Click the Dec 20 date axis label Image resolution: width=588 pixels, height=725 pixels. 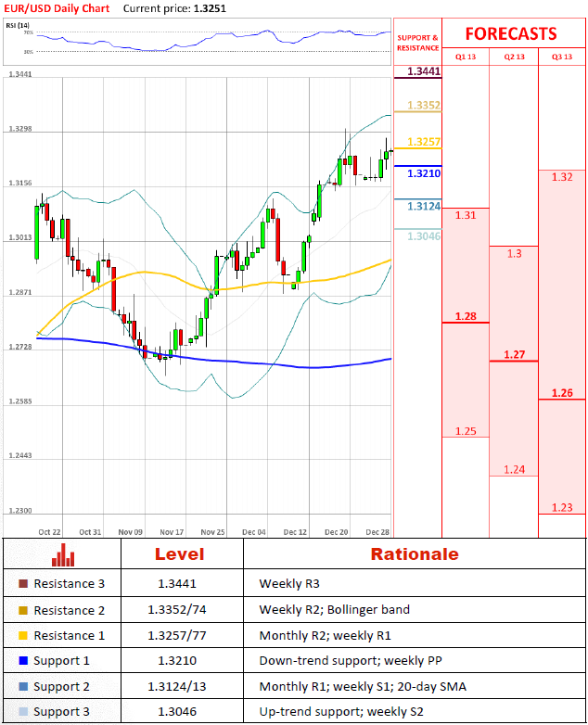pyautogui.click(x=337, y=532)
